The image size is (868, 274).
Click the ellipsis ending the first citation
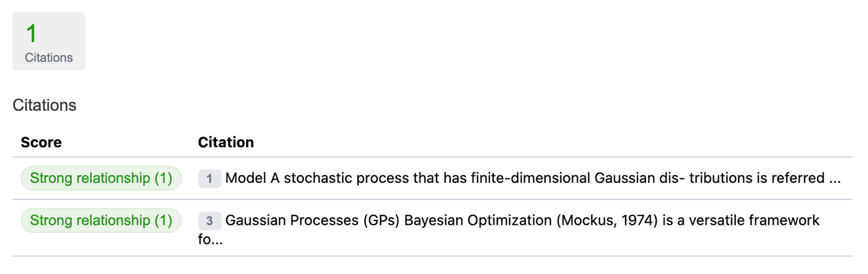pyautogui.click(x=835, y=179)
